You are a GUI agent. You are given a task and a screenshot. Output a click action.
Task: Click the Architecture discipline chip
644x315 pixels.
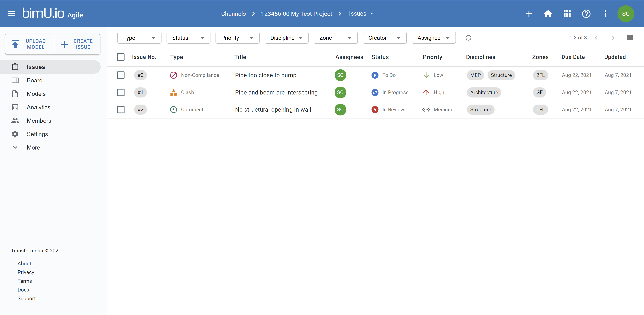pyautogui.click(x=484, y=92)
